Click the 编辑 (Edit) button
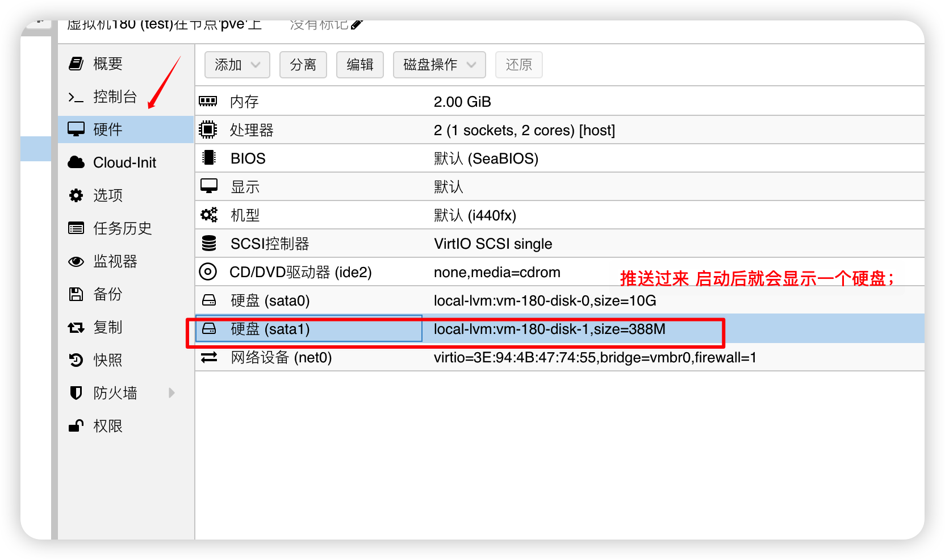This screenshot has height=560, width=945. point(360,65)
